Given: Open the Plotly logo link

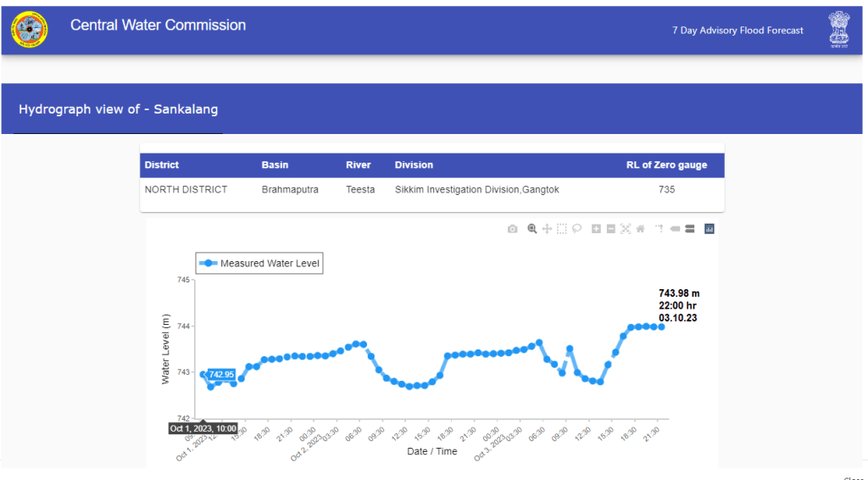Looking at the screenshot, I should (709, 229).
